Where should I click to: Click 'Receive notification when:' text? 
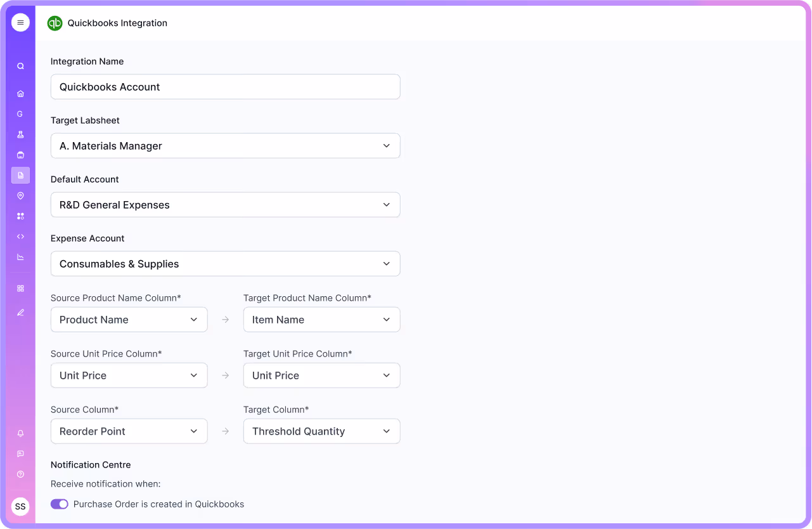(106, 484)
